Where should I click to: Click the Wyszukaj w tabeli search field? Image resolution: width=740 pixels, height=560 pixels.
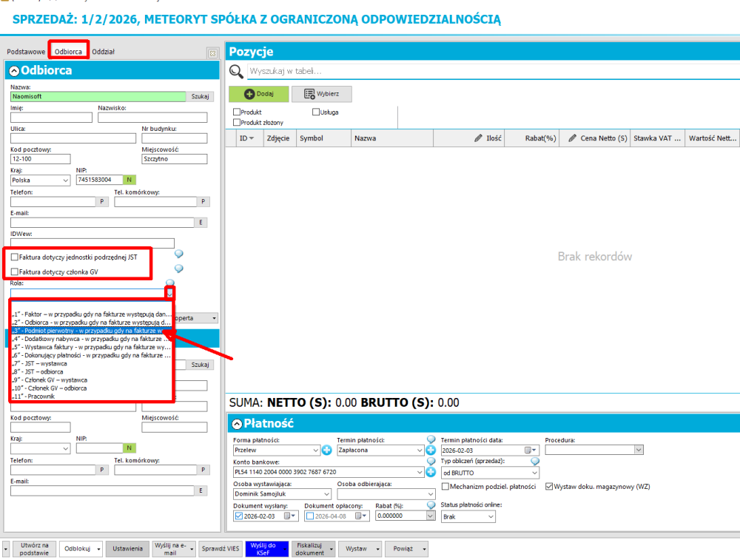coord(488,71)
